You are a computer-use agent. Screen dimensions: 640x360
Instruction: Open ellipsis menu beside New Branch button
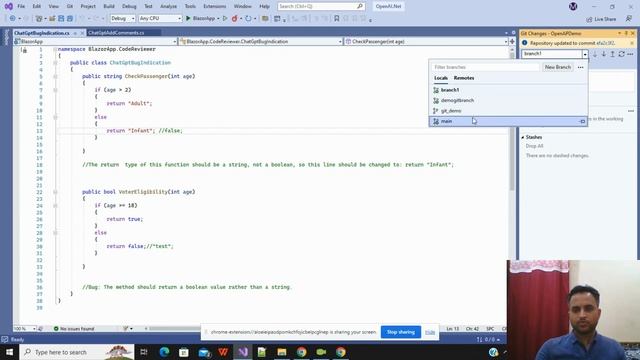580,67
